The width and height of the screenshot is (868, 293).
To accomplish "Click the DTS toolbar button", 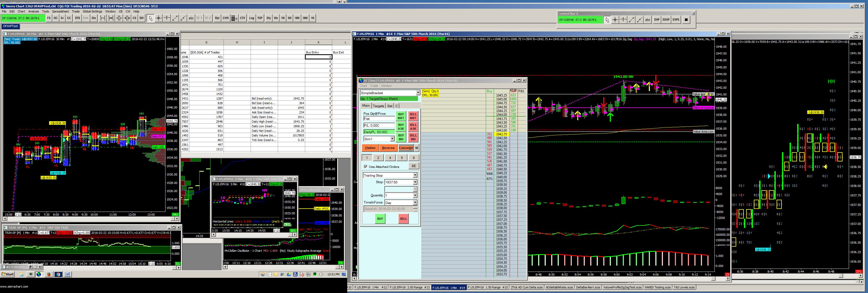I will (78, 18).
